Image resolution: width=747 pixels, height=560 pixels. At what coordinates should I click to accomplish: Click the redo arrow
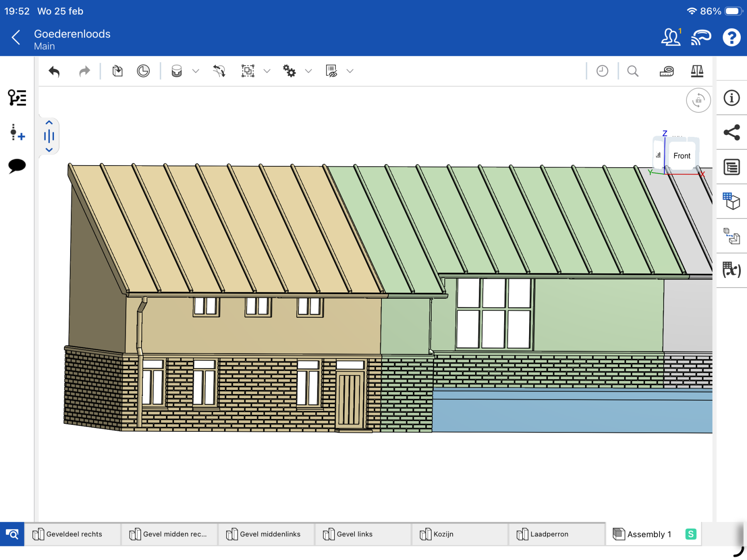click(84, 71)
